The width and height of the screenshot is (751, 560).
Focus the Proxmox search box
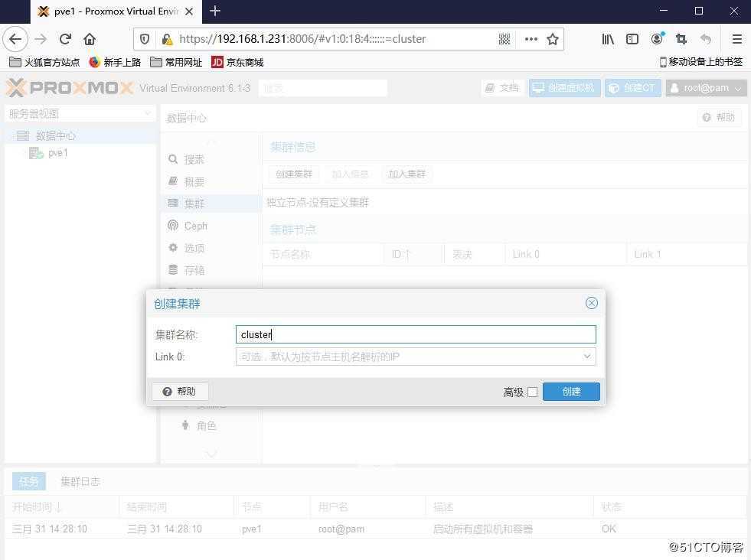pos(323,88)
